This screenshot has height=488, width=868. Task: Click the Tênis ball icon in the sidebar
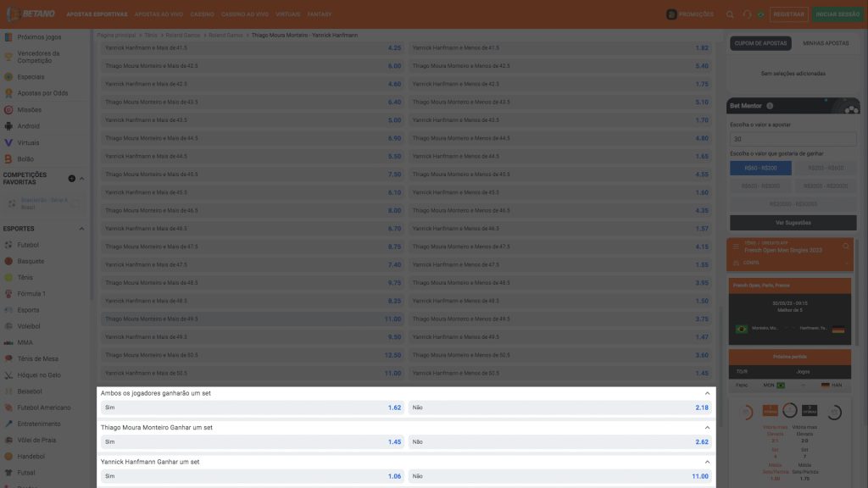[x=8, y=277]
